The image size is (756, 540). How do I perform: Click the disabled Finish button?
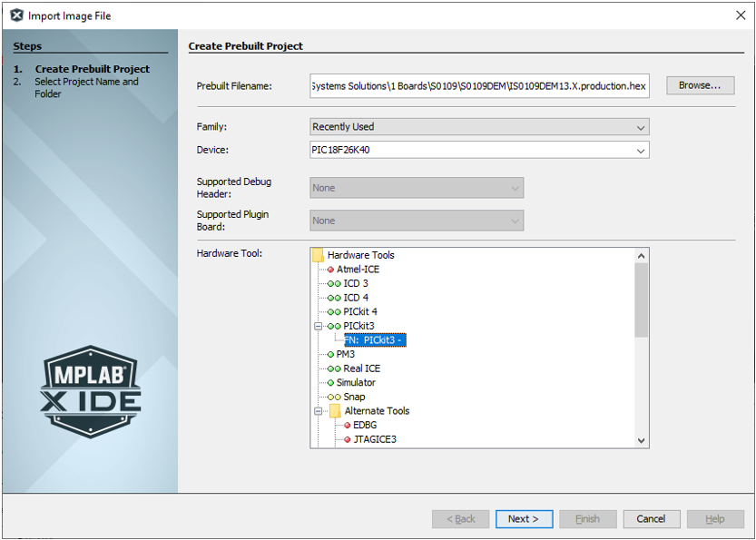[x=588, y=519]
